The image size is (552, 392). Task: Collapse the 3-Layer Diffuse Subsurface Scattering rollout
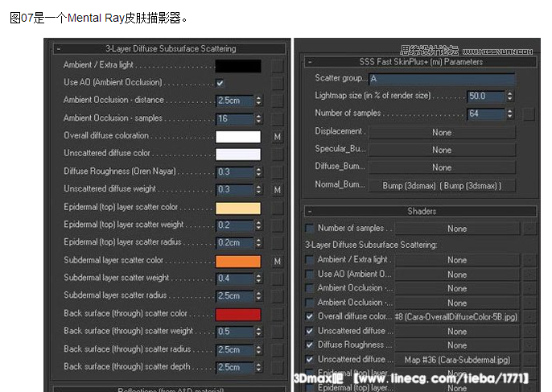[169, 48]
